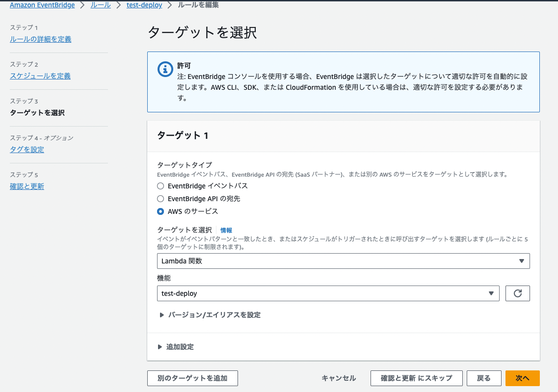Open test-deploy breadcrumb link
Viewport: 558px width, 392px height.
[144, 5]
